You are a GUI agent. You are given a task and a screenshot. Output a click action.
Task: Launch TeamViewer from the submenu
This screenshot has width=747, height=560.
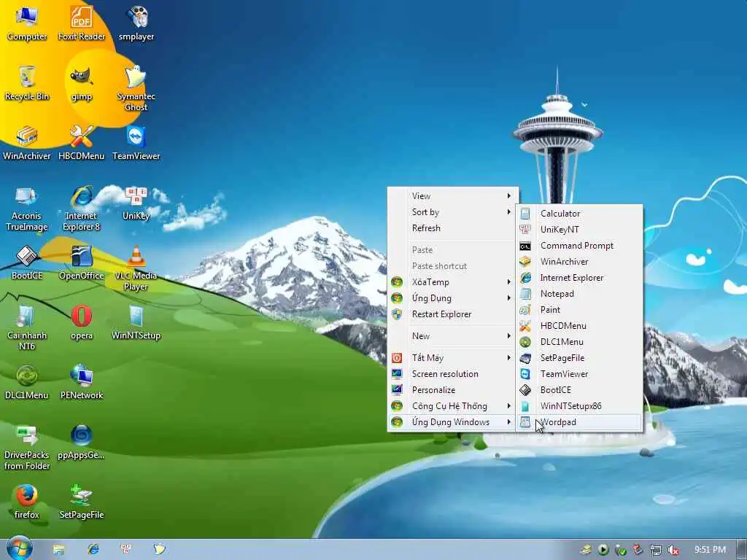(x=579, y=374)
